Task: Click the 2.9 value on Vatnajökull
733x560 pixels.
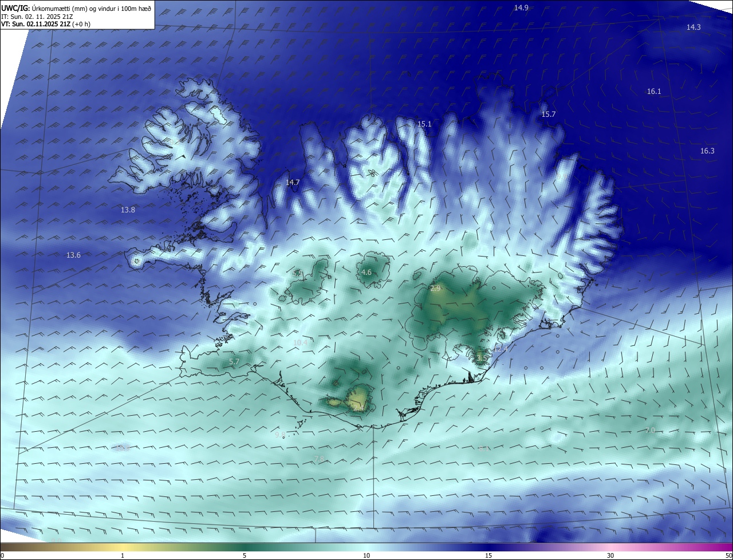Action: [x=435, y=288]
